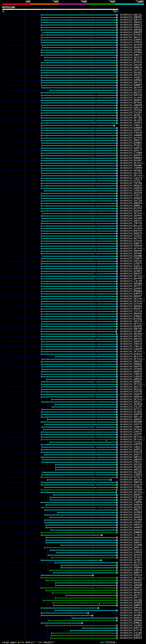
Task: Open hit UniRef100_Q9LXG1
Action: click(x=131, y=15)
